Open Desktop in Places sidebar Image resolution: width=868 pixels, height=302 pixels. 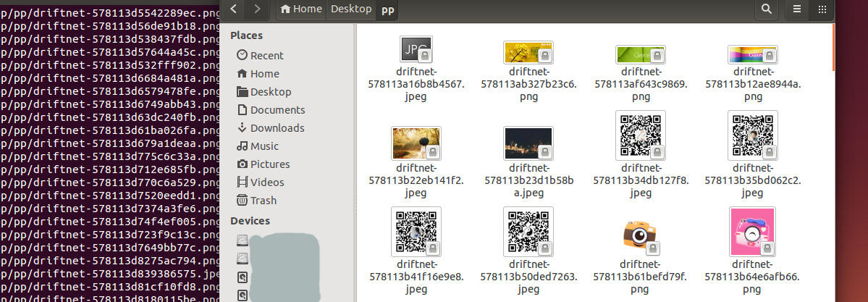(264, 92)
